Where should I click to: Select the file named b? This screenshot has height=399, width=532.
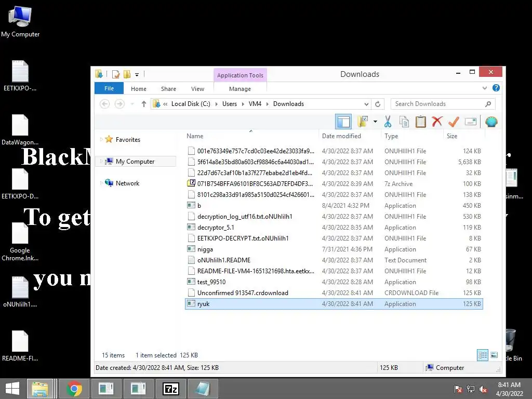point(334,206)
